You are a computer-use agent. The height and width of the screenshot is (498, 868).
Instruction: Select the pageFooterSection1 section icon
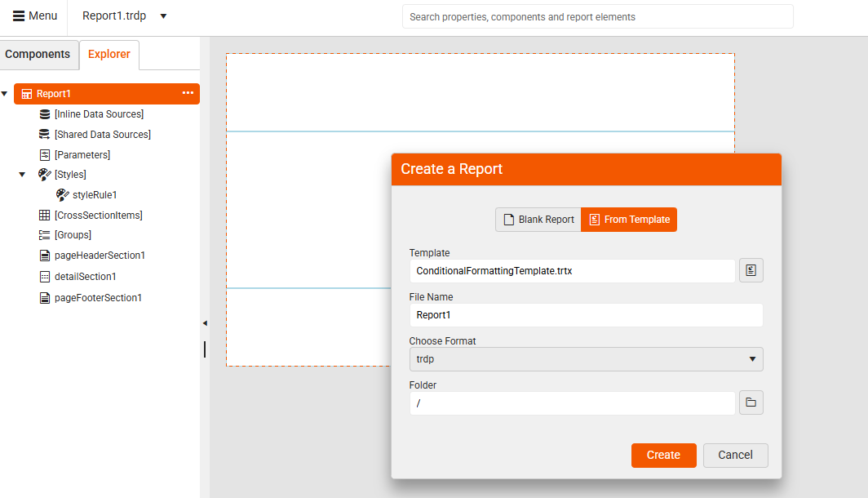pyautogui.click(x=44, y=297)
